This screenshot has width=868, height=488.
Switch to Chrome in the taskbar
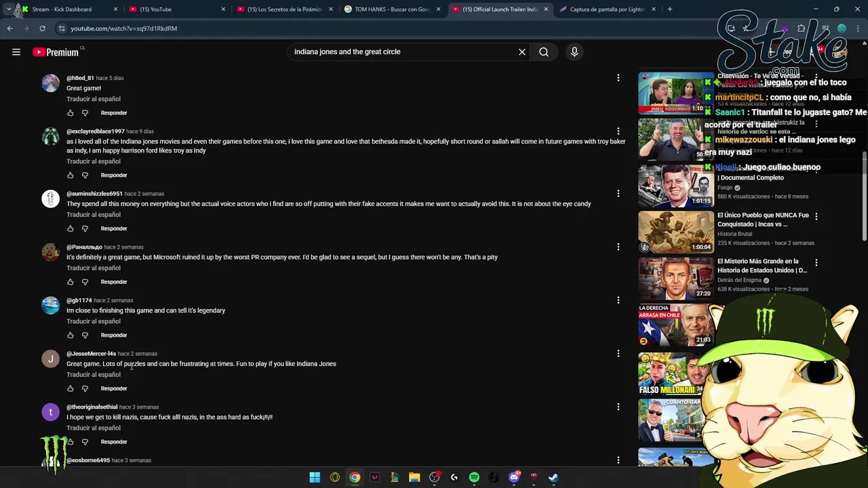point(355,477)
